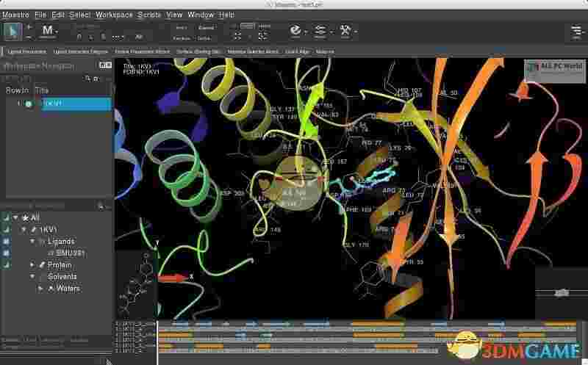Open the Style palette icon in toolbar

(x=295, y=31)
